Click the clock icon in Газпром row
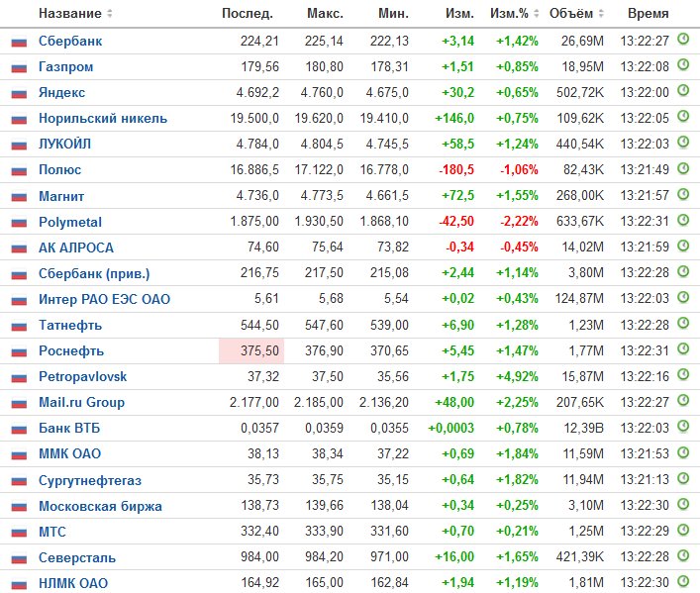The width and height of the screenshot is (700, 593). point(683,65)
